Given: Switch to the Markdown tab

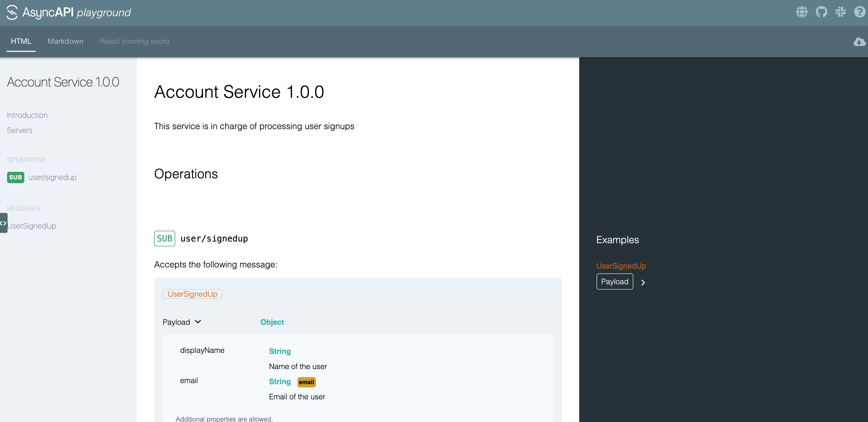Looking at the screenshot, I should 65,41.
